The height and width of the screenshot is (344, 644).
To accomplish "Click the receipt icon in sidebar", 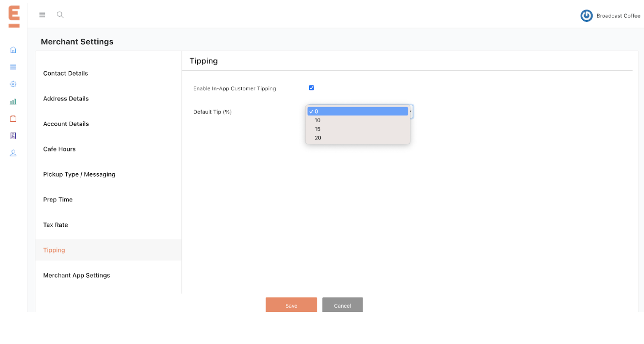I will click(x=13, y=136).
